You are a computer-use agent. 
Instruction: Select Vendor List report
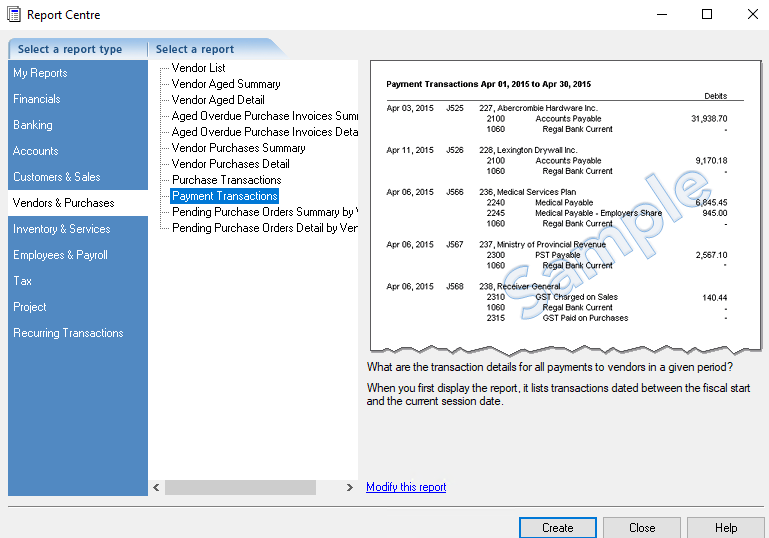(x=198, y=68)
